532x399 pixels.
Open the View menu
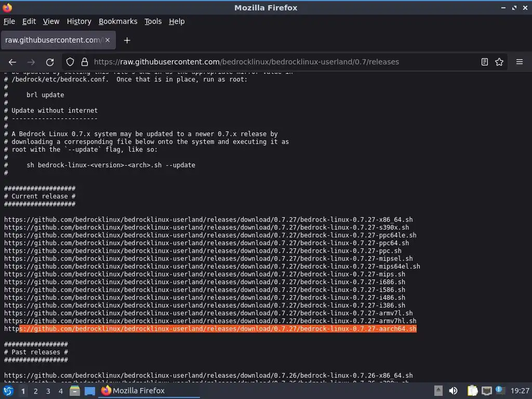pyautogui.click(x=51, y=21)
